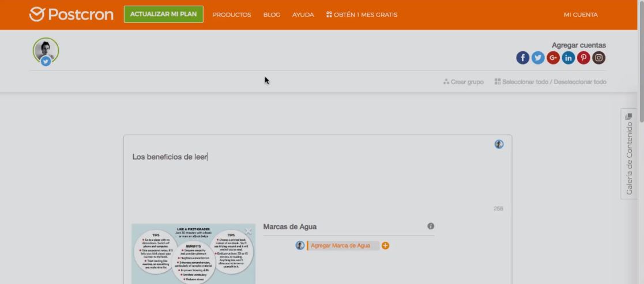This screenshot has height=284, width=644.
Task: Open the Productos menu
Action: 232,14
